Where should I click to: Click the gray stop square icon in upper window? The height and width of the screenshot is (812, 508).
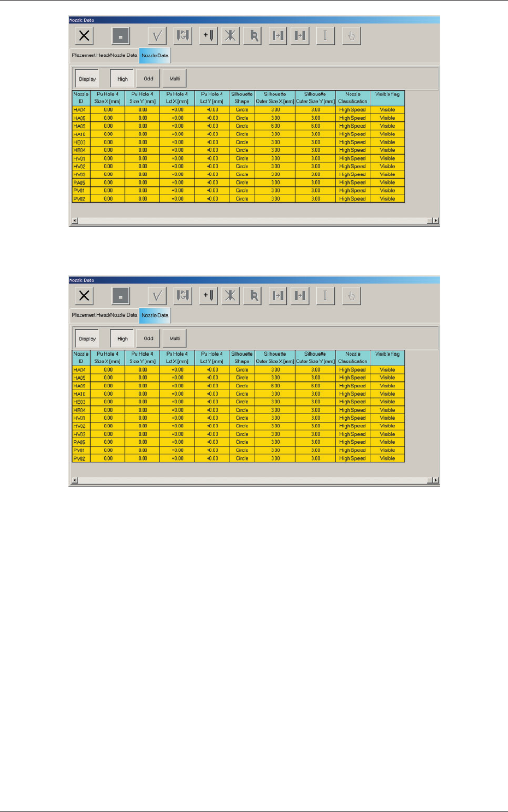pyautogui.click(x=121, y=36)
